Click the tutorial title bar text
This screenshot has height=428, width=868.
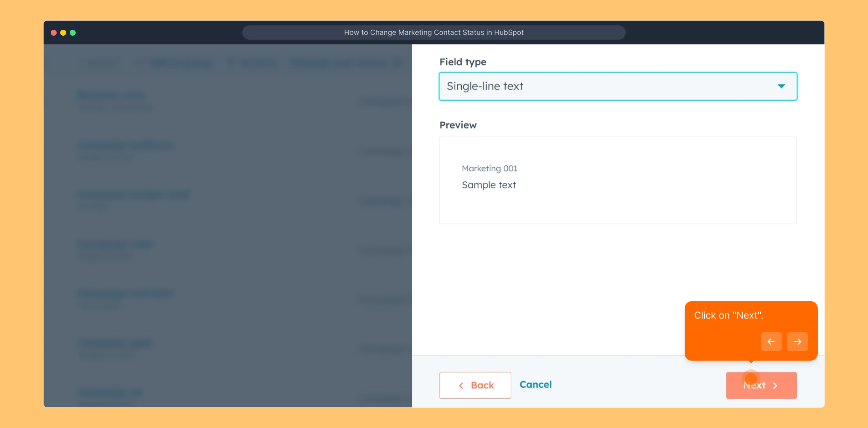[434, 32]
